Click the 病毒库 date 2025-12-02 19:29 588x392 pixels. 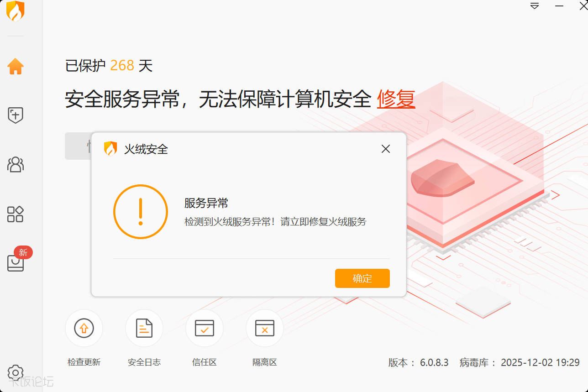click(540, 363)
